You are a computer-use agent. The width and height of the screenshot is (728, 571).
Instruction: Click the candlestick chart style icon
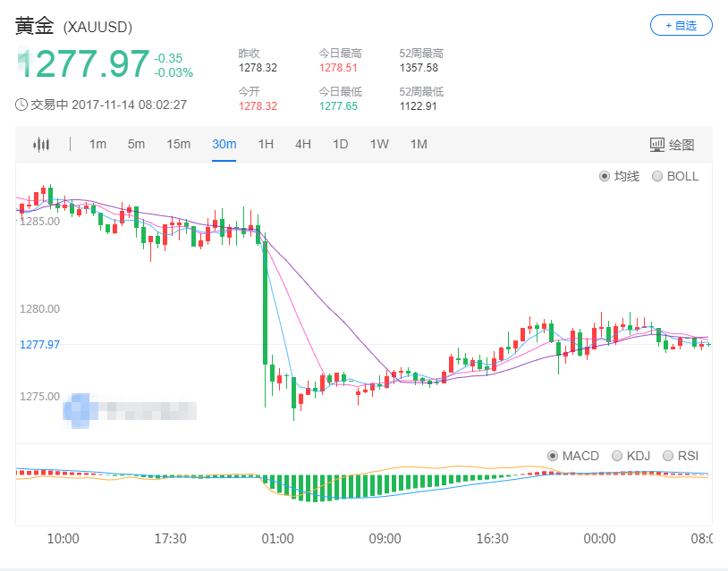pos(41,144)
